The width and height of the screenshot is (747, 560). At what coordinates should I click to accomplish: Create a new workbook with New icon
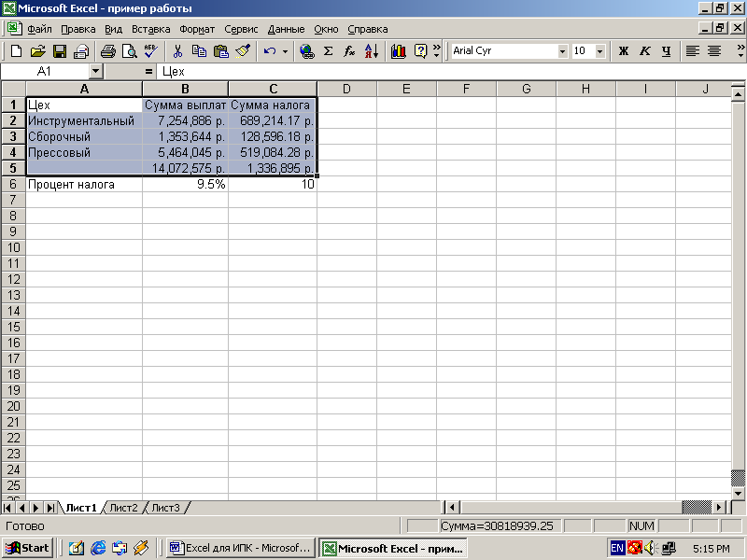click(x=16, y=51)
